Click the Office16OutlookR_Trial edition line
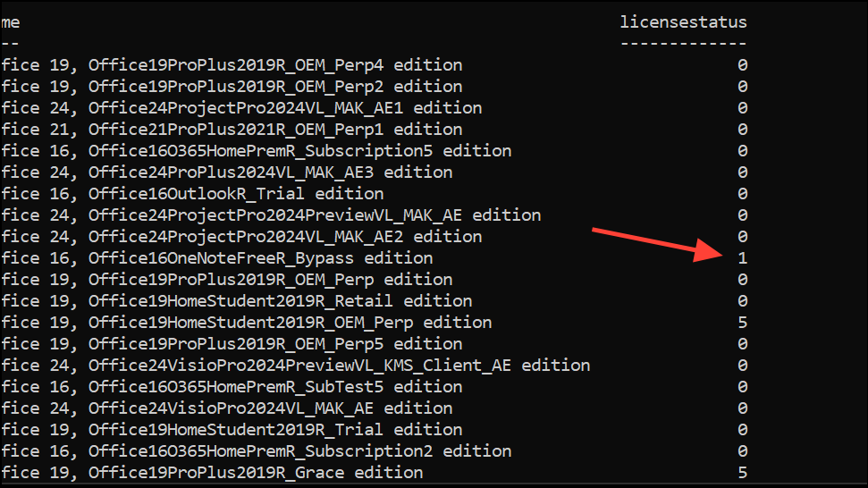868x488 pixels. point(235,194)
